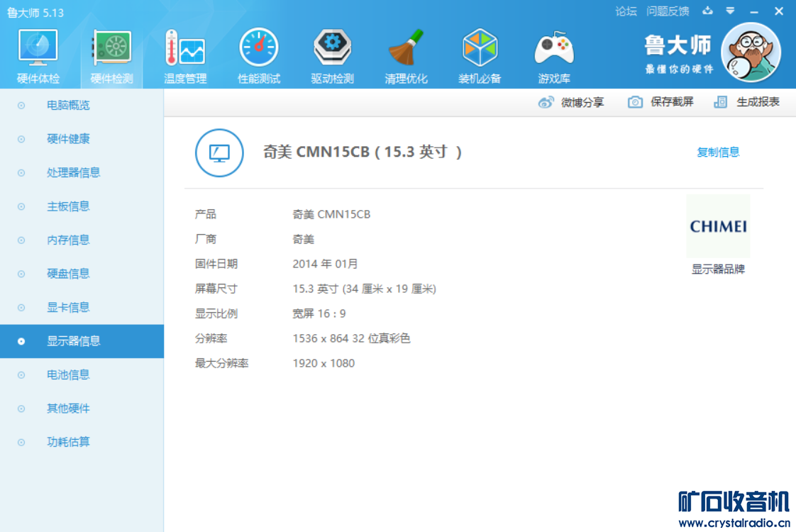
Task: Click the Weibo share icon
Action: pos(546,102)
